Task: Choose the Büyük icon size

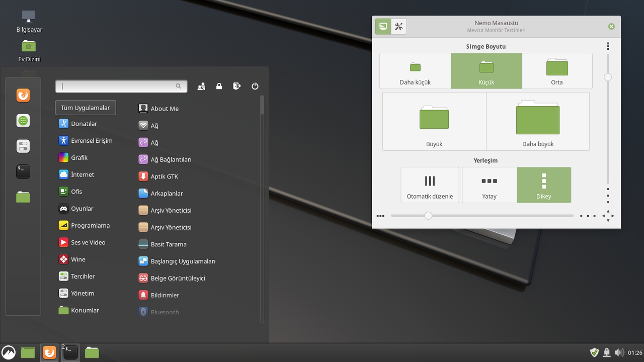Action: [434, 121]
